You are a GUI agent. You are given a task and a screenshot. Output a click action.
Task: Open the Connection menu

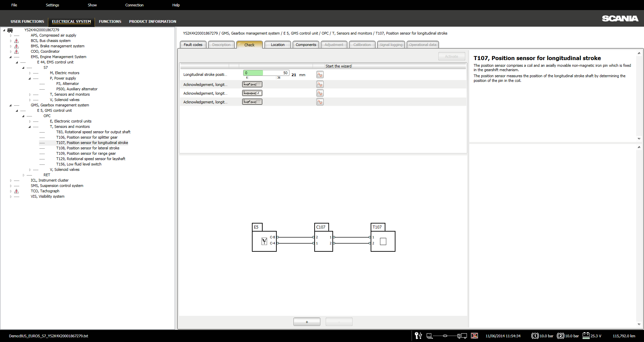[x=134, y=5]
